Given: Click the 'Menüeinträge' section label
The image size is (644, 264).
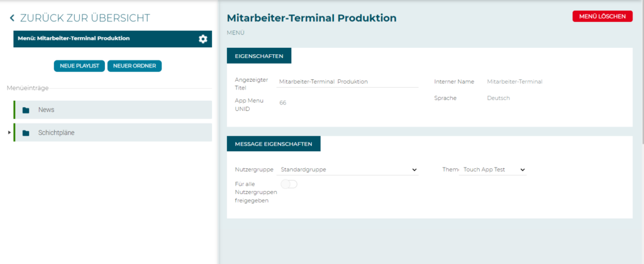Looking at the screenshot, I should pos(28,88).
